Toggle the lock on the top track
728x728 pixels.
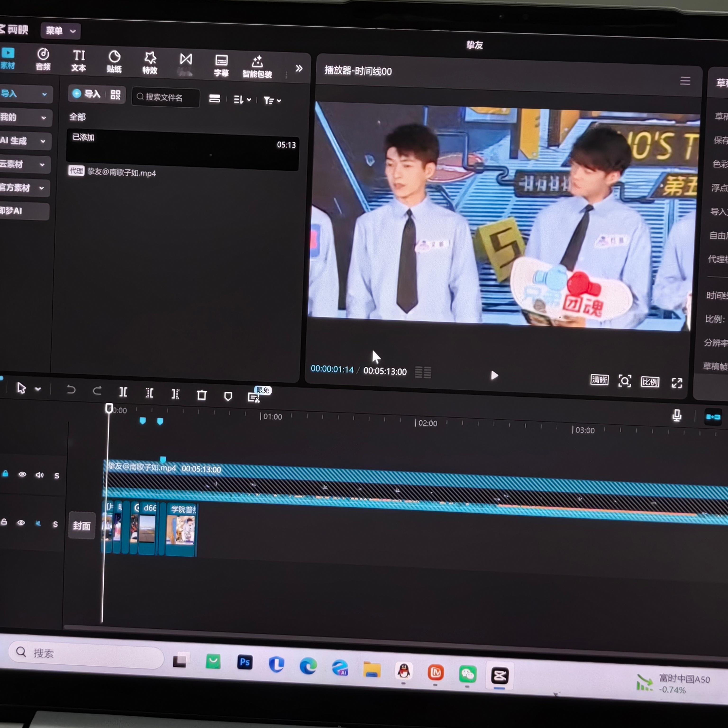coord(5,474)
